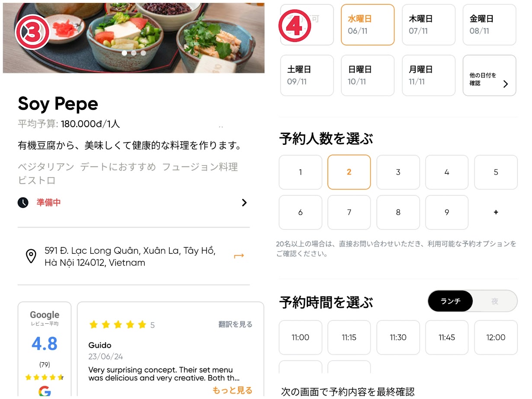The image size is (532, 399).
Task: Expand the 準備中 details via its chevron
Action: 244,202
